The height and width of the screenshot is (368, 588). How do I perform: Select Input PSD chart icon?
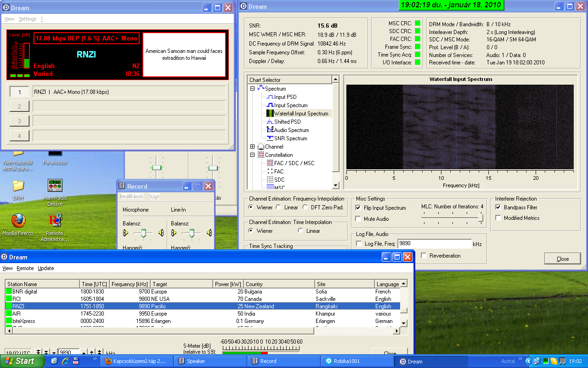pyautogui.click(x=270, y=97)
